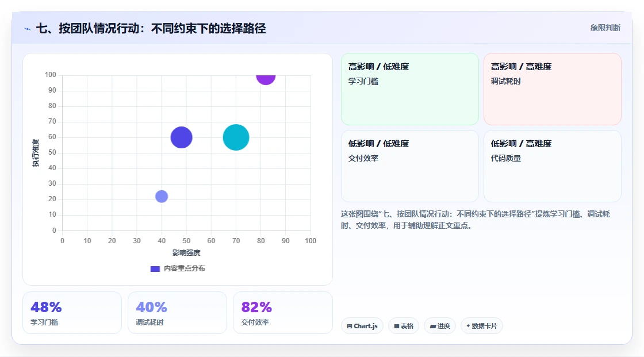This screenshot has width=644, height=357.
Task: Click the 82% 交付效率 stat card
Action: coord(282,313)
